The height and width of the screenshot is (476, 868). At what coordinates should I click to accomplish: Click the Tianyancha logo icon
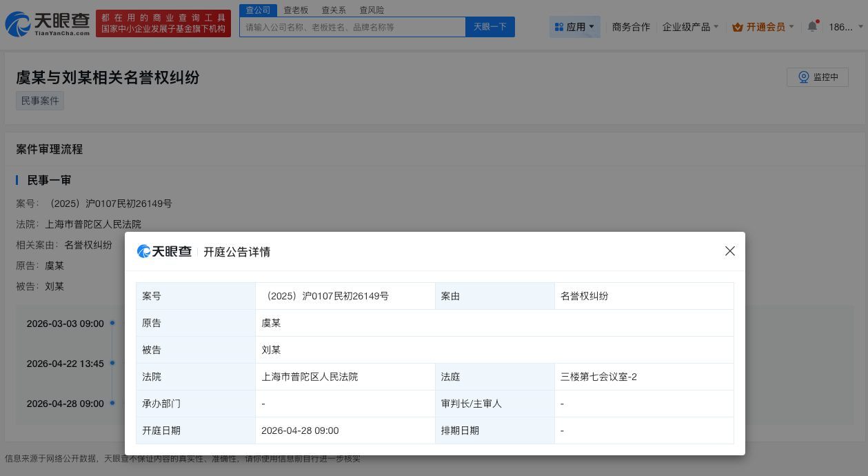18,23
